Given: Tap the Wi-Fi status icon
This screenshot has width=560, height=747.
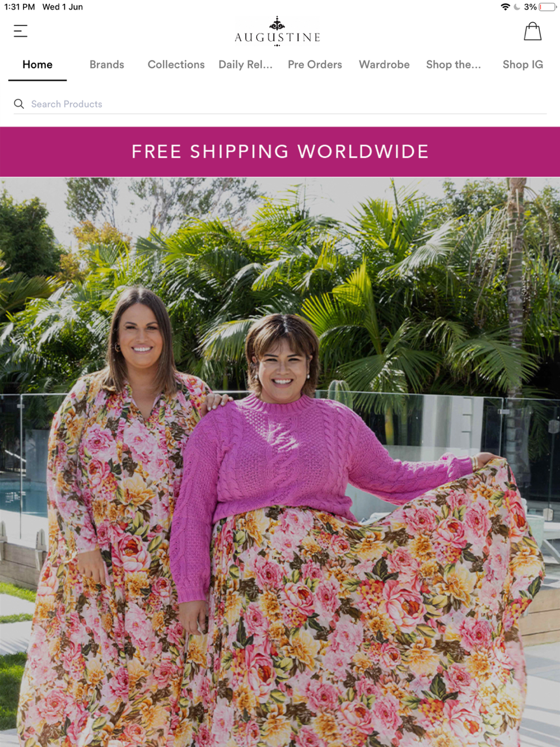Looking at the screenshot, I should coord(505,7).
